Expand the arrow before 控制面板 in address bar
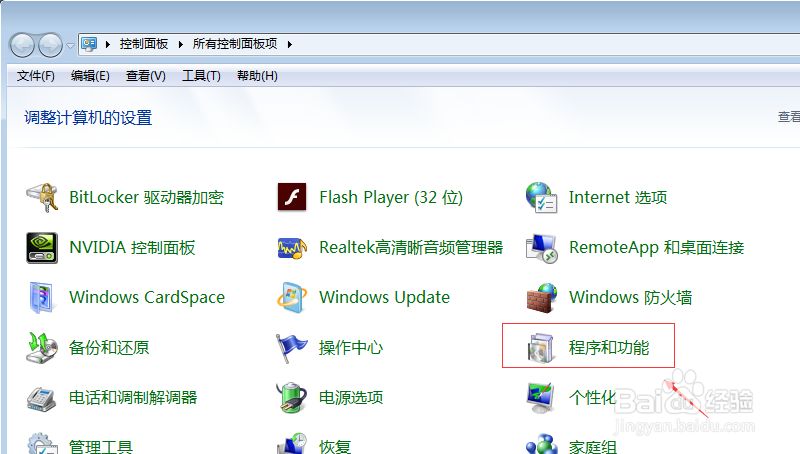The height and width of the screenshot is (454, 800). (x=108, y=44)
